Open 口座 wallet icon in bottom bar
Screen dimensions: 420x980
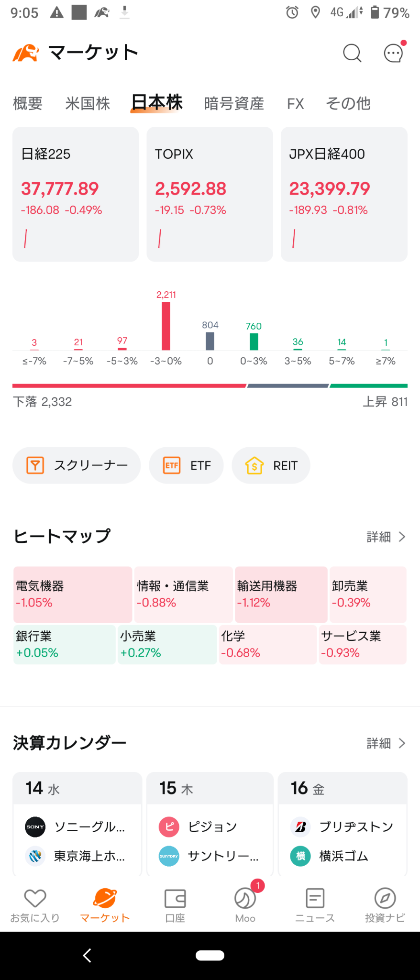pyautogui.click(x=175, y=904)
